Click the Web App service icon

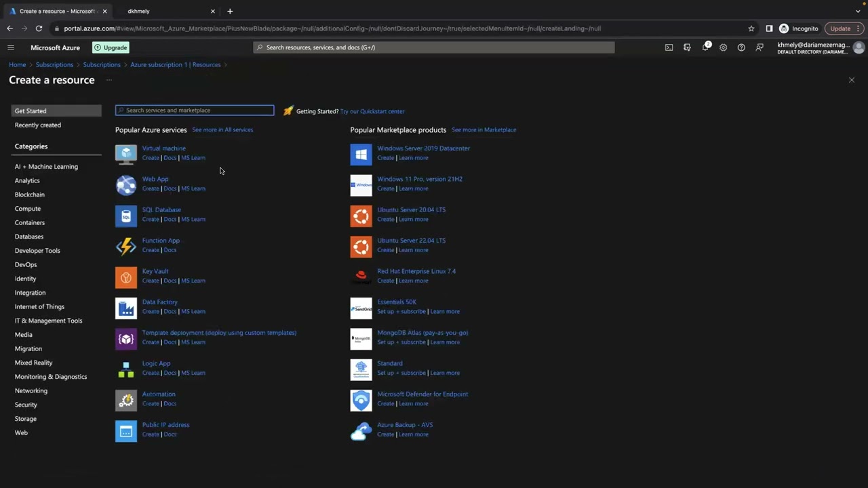coord(126,185)
